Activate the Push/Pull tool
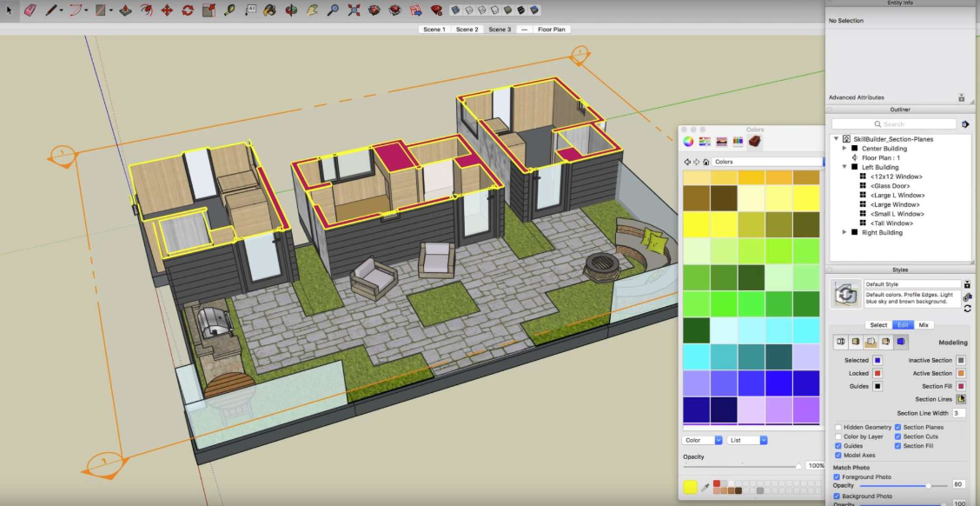Screen dimensions: 980x506 pos(126,10)
